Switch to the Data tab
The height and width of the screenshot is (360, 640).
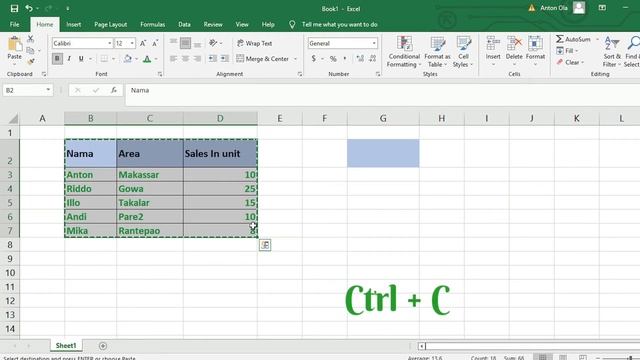coord(184,24)
